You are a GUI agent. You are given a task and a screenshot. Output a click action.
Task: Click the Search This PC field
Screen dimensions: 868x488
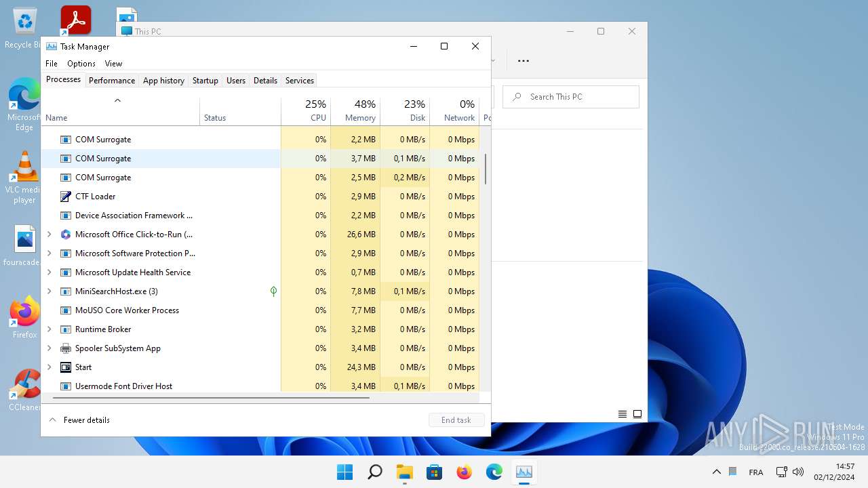[571, 97]
